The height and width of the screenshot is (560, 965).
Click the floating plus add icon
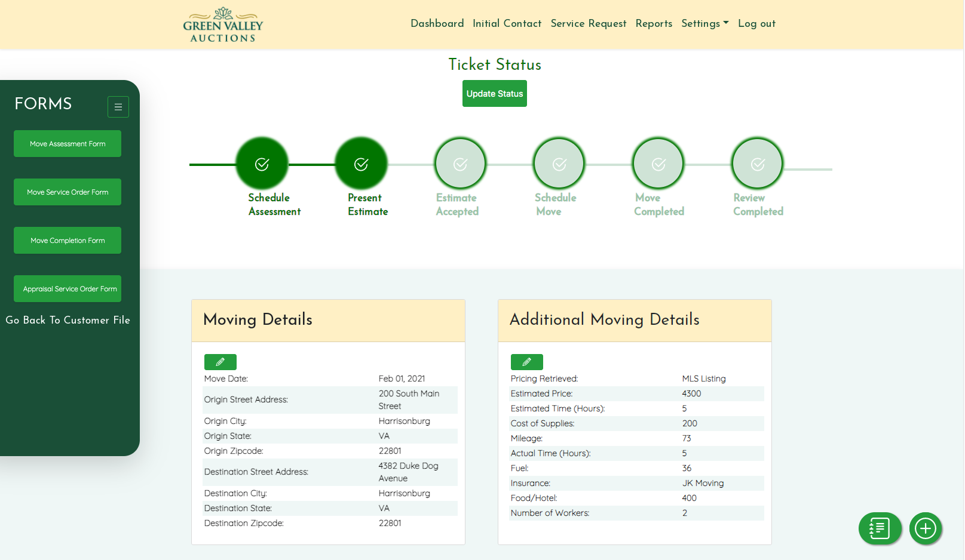click(x=926, y=528)
